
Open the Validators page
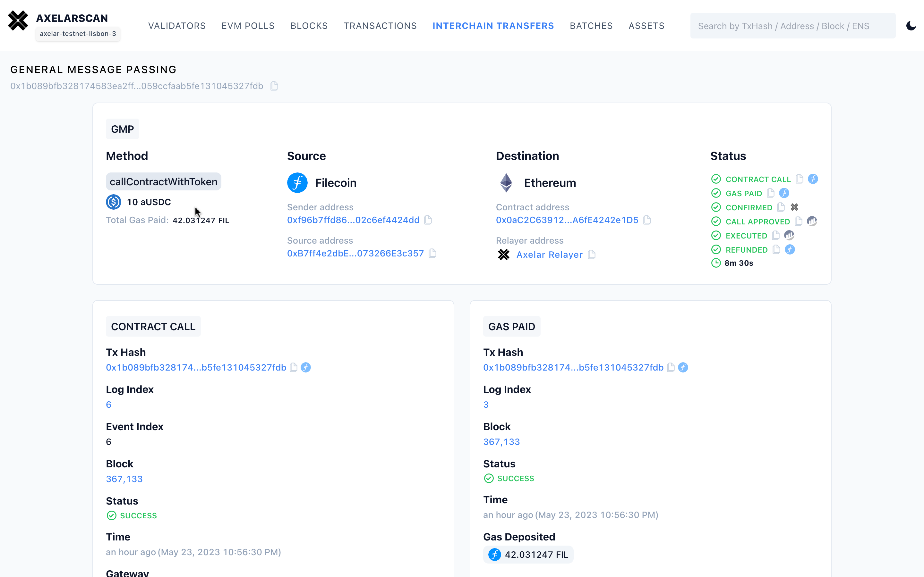pyautogui.click(x=177, y=26)
